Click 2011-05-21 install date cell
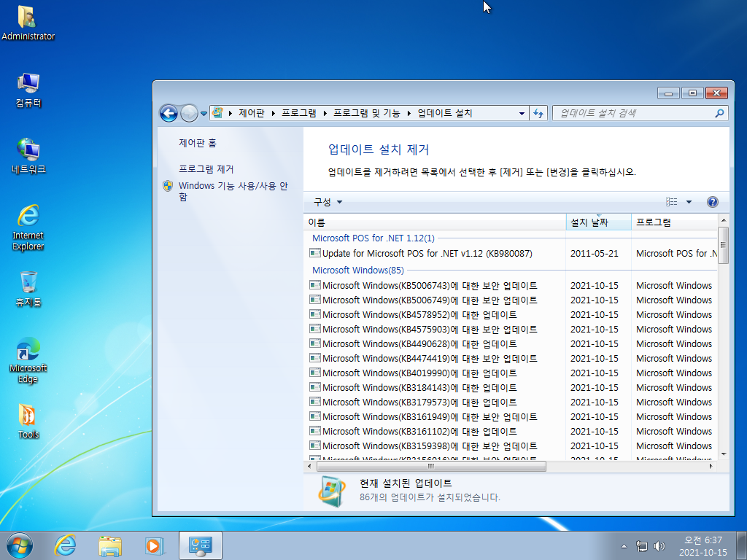 (x=594, y=253)
